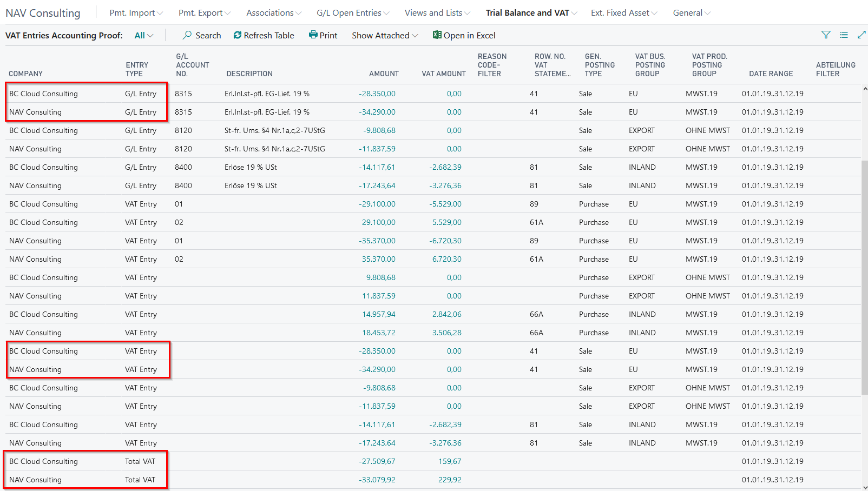Open the Trial Balance and VAT menu

(x=531, y=13)
